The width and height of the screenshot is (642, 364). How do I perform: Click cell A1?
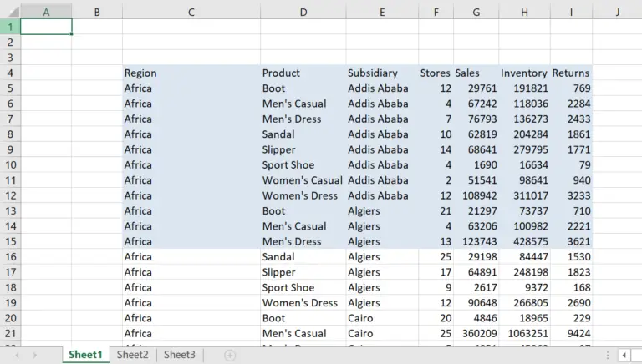coord(46,27)
